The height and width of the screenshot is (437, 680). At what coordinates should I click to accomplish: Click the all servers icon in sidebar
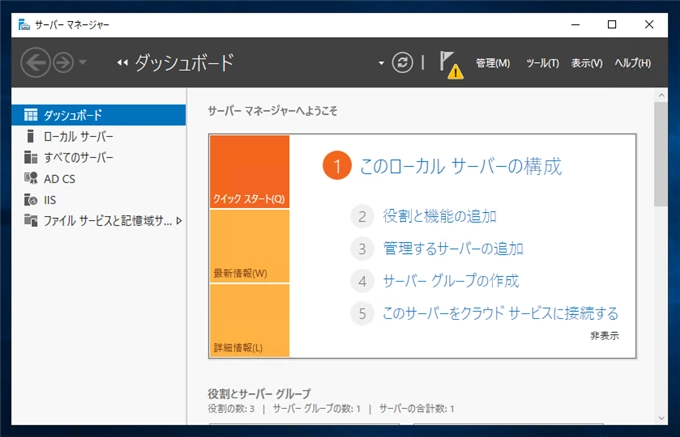pyautogui.click(x=31, y=157)
